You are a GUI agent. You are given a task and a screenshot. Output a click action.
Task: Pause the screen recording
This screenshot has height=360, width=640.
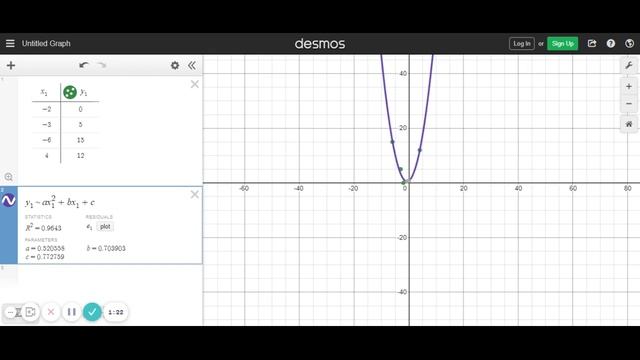[71, 312]
